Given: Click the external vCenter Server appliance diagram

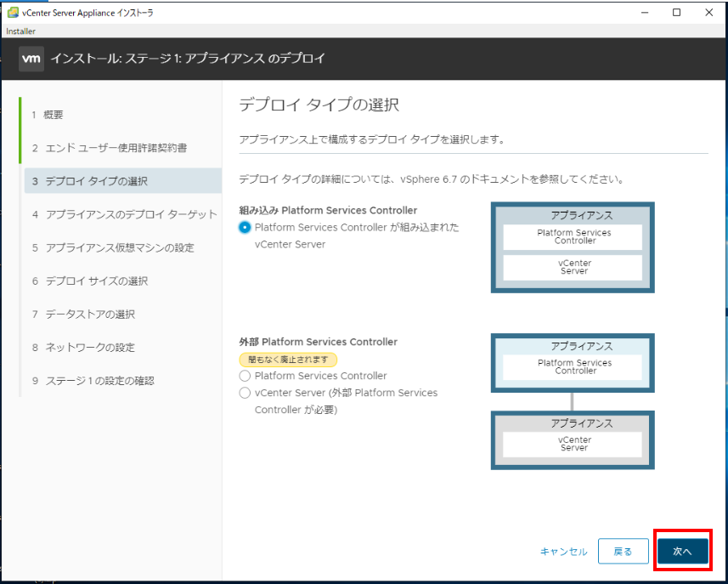Looking at the screenshot, I should (x=573, y=439).
